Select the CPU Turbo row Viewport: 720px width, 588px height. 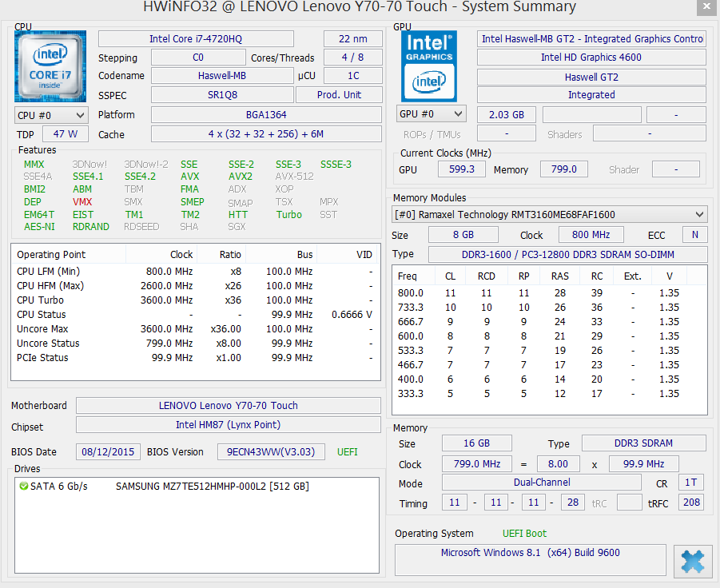pyautogui.click(x=195, y=300)
